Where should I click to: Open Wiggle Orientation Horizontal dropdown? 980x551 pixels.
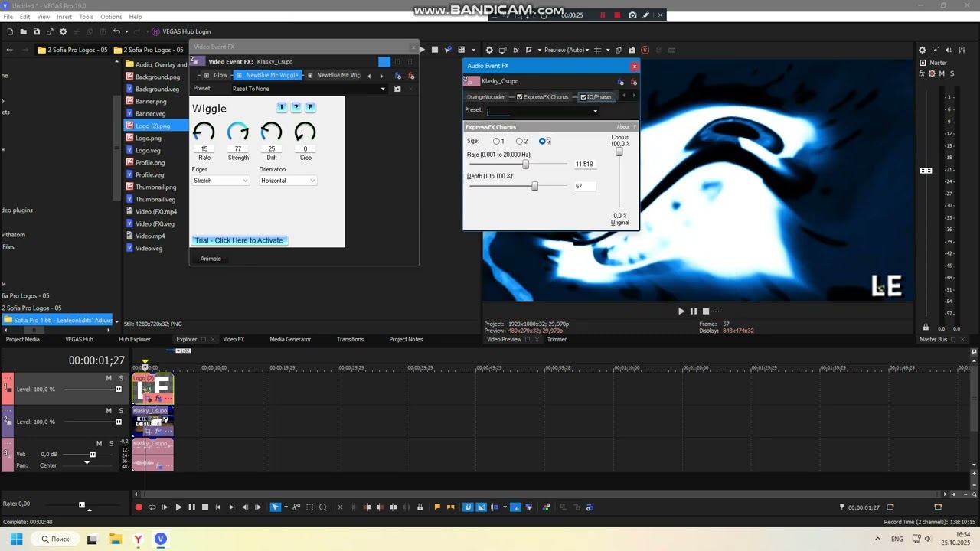288,181
